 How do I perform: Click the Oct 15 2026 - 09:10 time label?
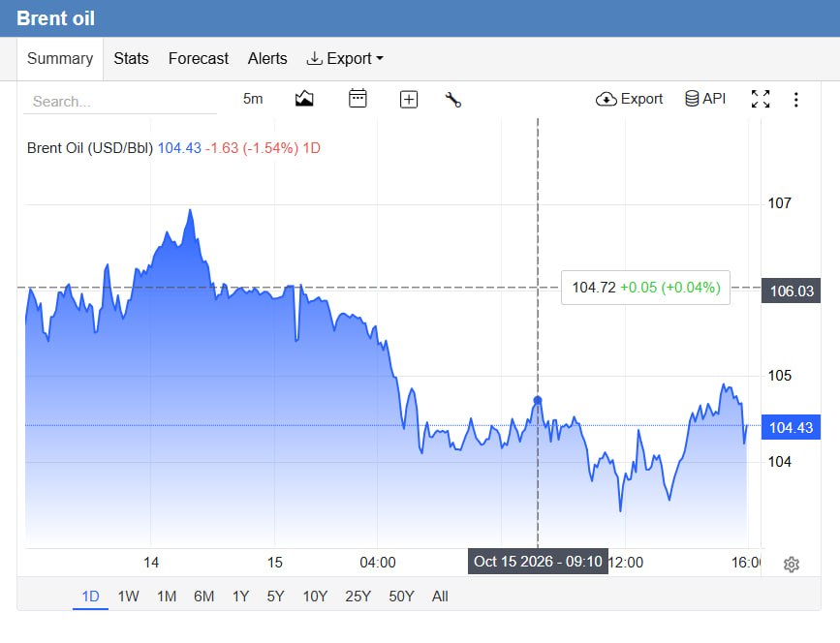click(538, 561)
